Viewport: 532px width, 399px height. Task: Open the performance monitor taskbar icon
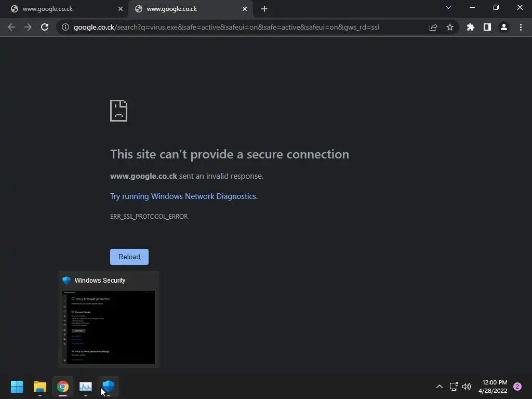[86, 387]
